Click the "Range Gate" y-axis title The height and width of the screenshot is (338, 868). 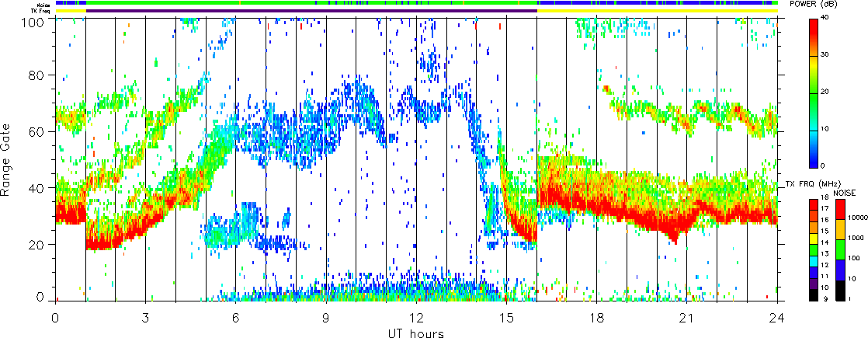click(x=6, y=160)
